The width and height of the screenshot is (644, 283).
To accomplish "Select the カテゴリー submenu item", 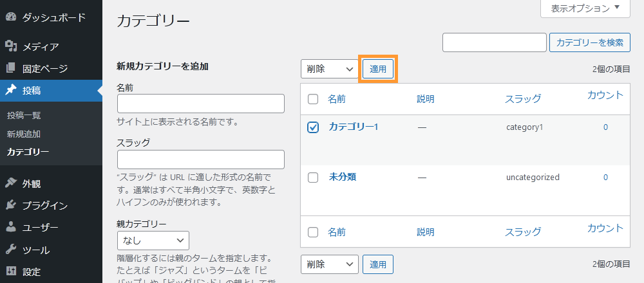I will tap(28, 152).
